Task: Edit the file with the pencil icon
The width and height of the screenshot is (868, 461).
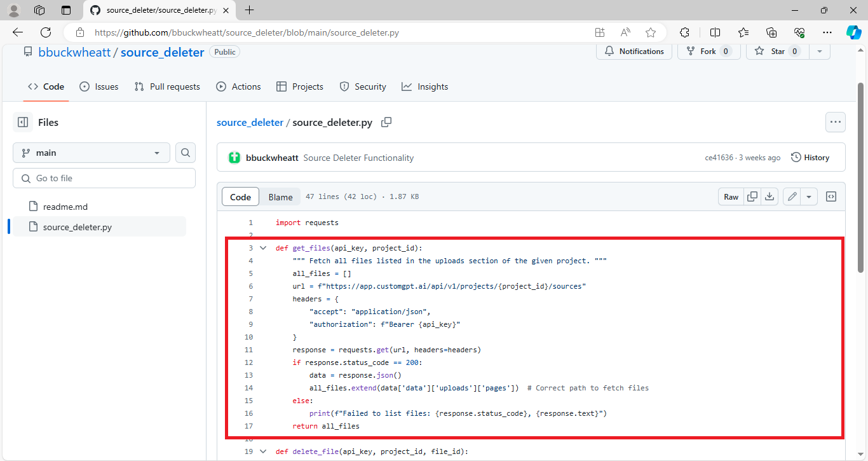Action: coord(791,196)
